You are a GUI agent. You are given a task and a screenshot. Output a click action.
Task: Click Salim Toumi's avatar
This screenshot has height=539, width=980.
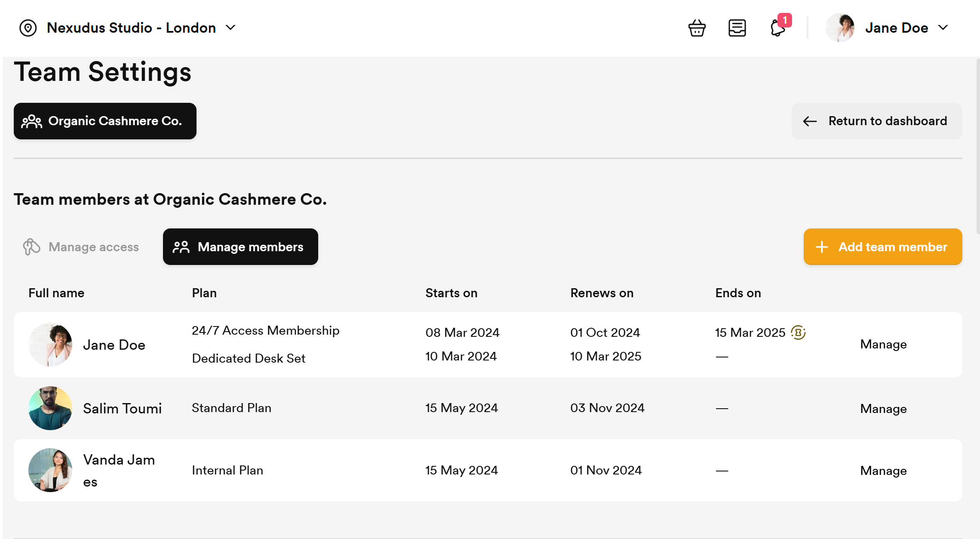pos(50,408)
